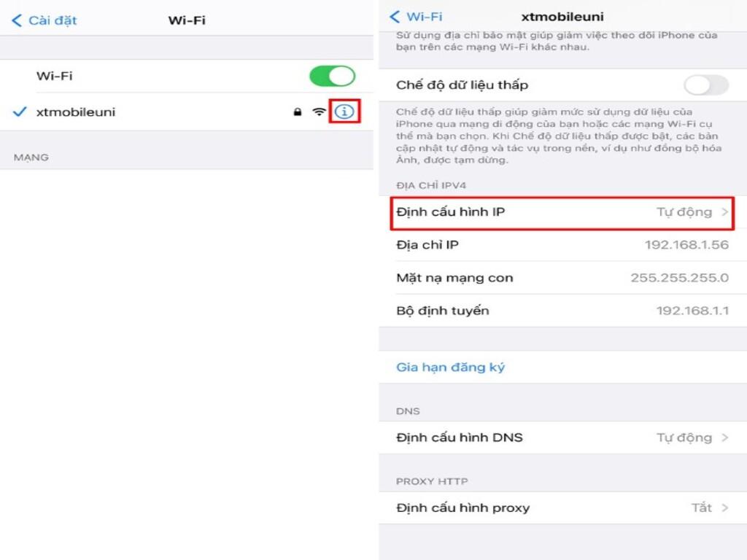Tap the chevron arrow next to Tắt
The width and height of the screenshot is (747, 560).
click(x=724, y=507)
